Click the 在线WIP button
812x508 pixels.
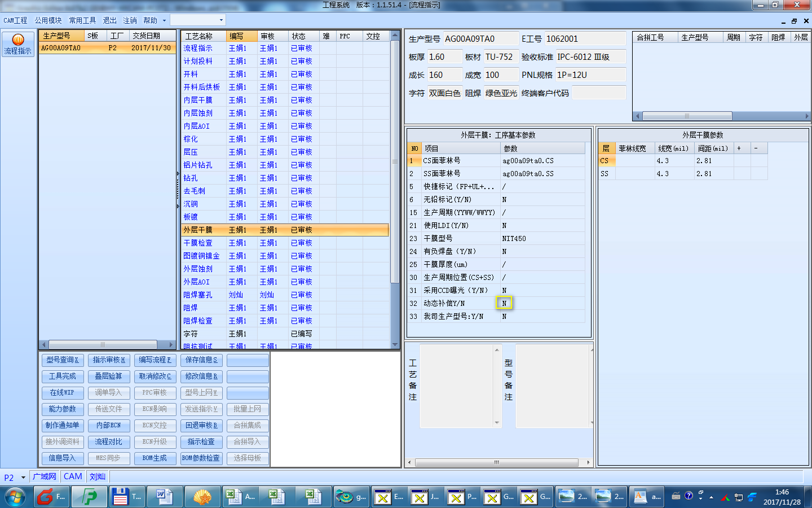pyautogui.click(x=63, y=393)
